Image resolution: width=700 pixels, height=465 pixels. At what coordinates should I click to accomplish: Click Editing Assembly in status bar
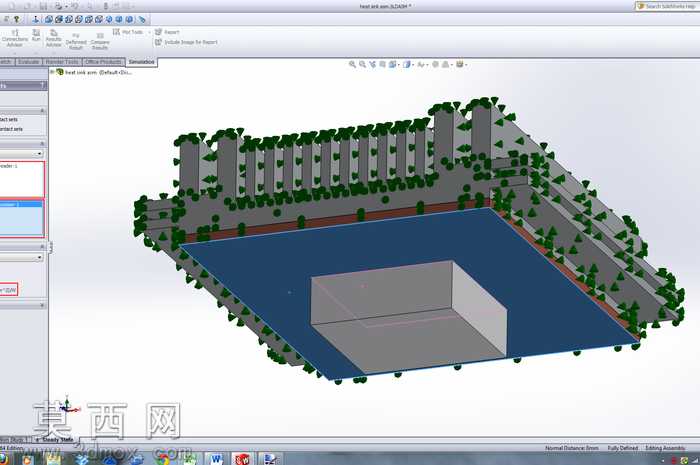click(665, 448)
